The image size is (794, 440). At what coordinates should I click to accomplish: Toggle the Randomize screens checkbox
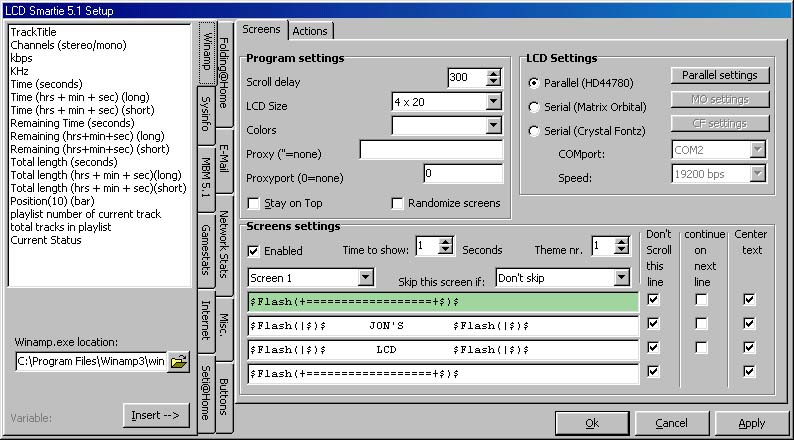(x=398, y=203)
